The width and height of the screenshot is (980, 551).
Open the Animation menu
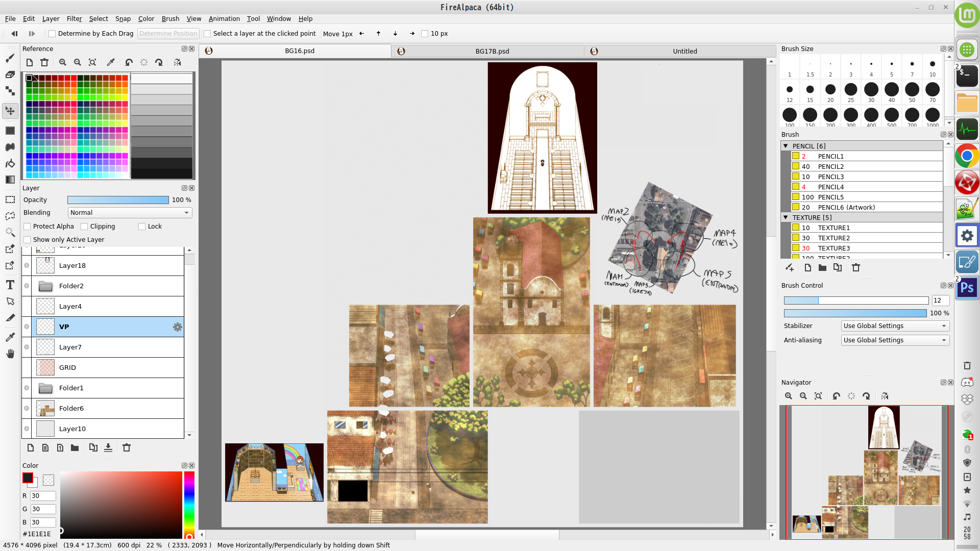[224, 19]
